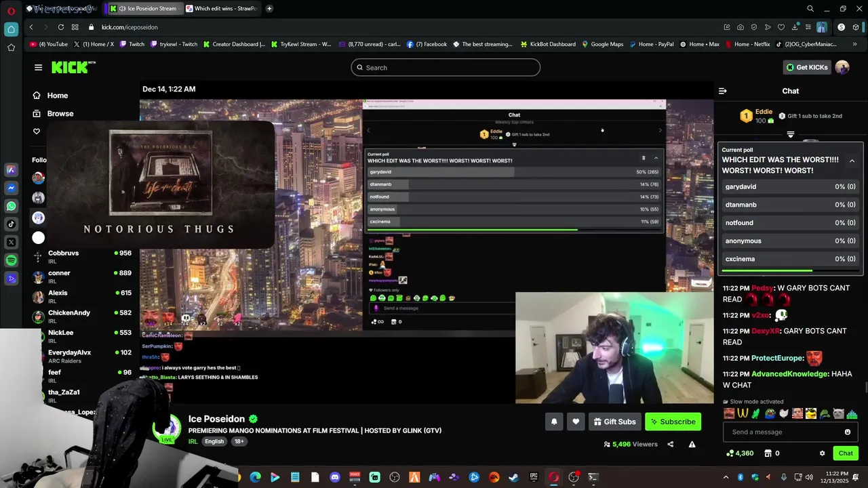Click the KICK logo
This screenshot has width=868, height=488.
(x=73, y=67)
